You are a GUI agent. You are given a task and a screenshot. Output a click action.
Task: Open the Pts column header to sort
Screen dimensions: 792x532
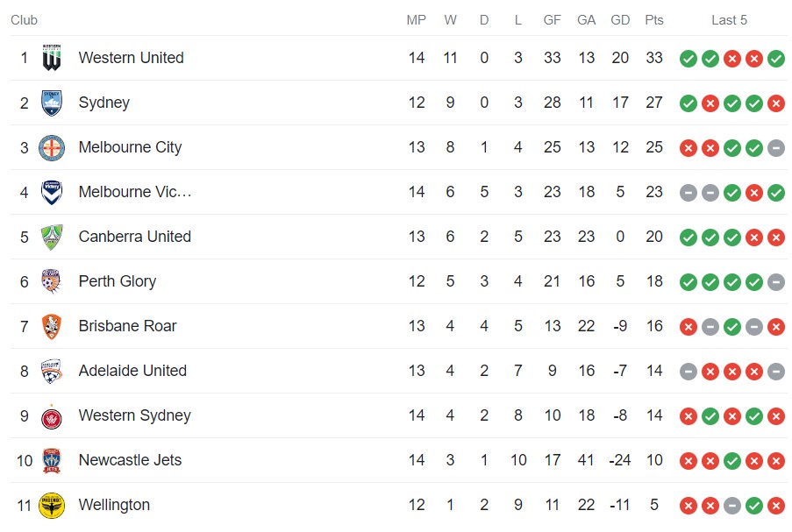tap(653, 19)
